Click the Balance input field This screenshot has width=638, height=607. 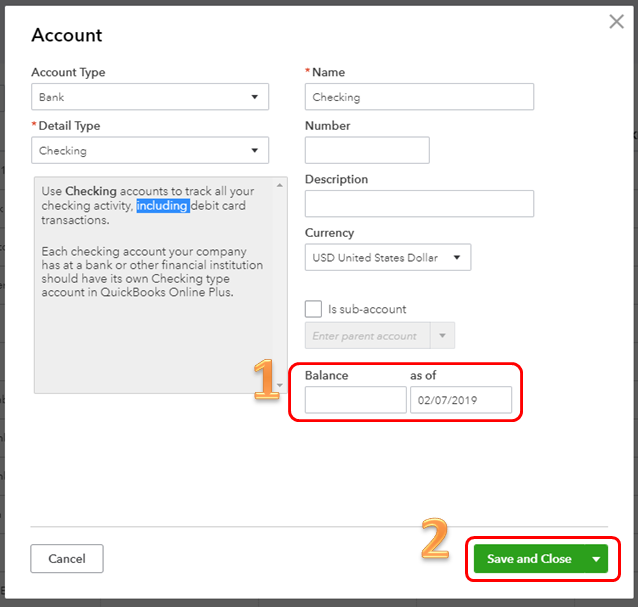(355, 400)
